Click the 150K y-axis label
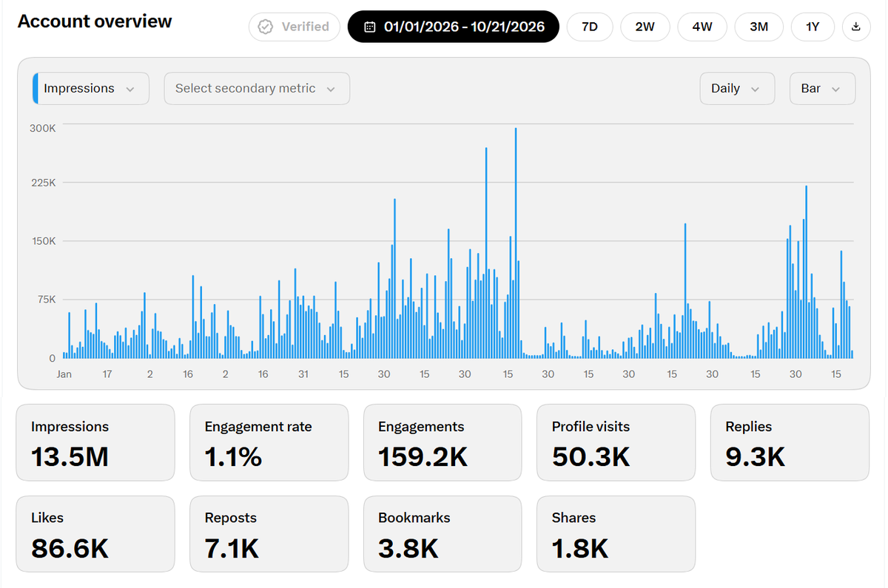The width and height of the screenshot is (888, 588). click(42, 241)
